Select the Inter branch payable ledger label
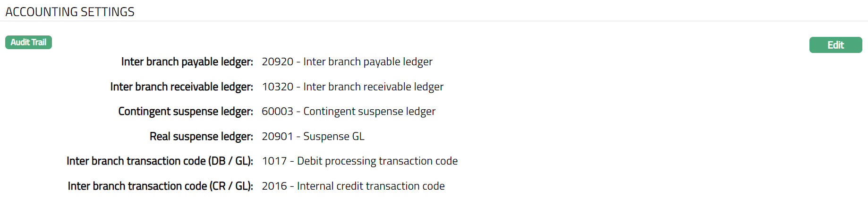Viewport: 868px width, 201px height. [187, 62]
